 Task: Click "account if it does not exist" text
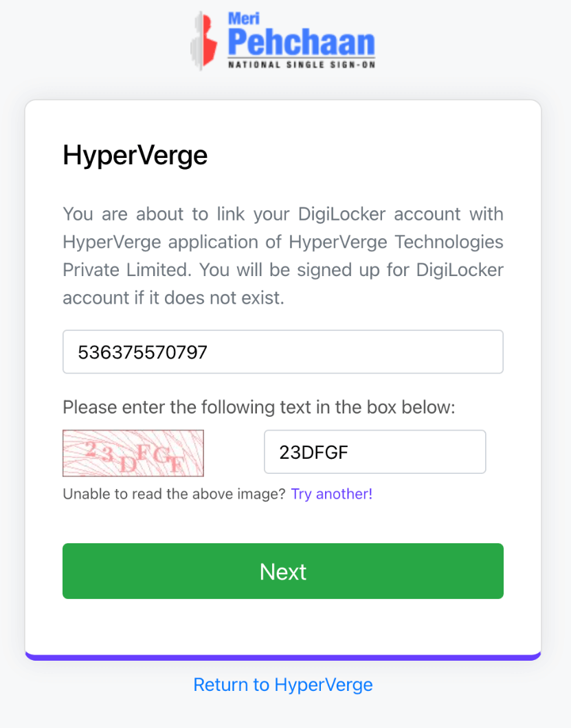(173, 298)
